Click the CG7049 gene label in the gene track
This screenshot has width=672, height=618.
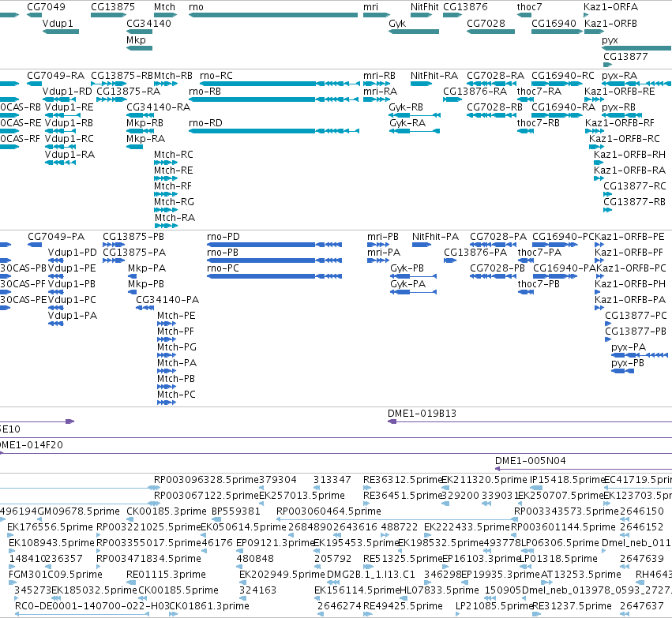coord(46,7)
